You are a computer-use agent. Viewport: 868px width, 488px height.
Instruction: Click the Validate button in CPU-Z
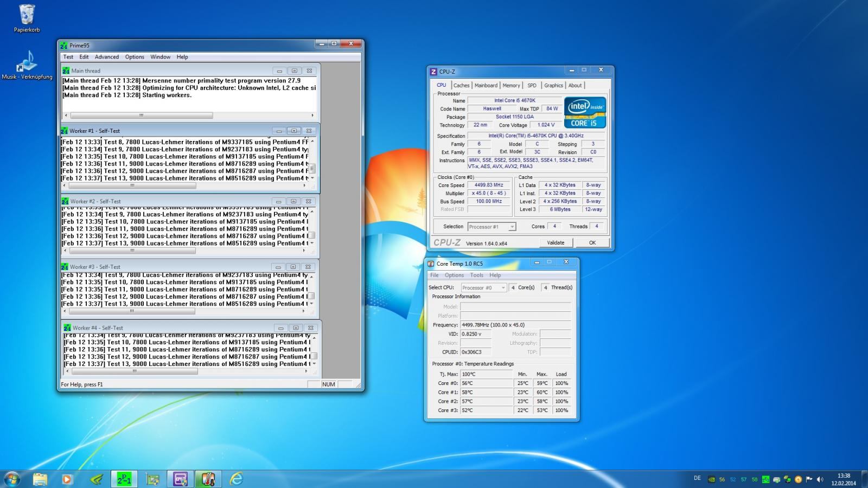click(556, 242)
